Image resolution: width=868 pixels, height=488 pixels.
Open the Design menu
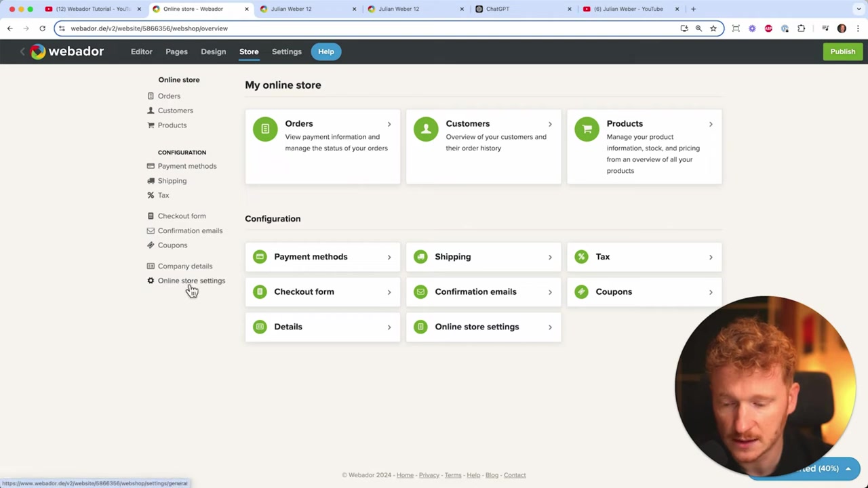[213, 52]
